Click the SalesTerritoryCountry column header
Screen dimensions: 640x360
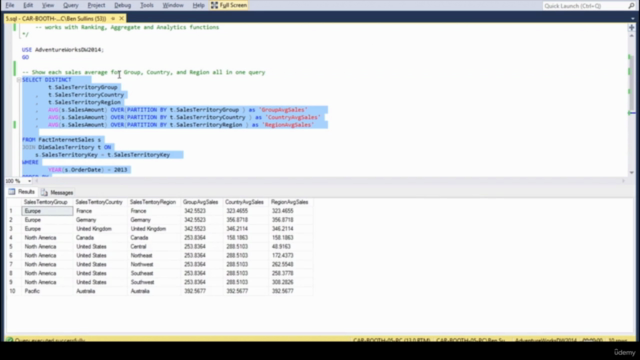pyautogui.click(x=99, y=202)
